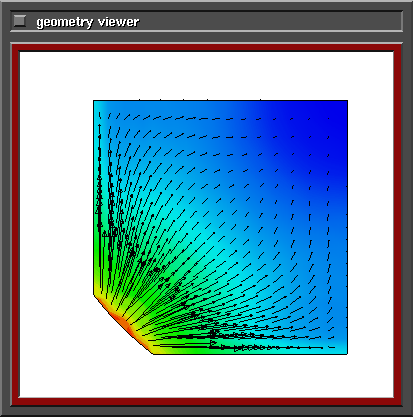Viewport: 413px width, 417px height.
Task: Click the white background left of the geometry
Action: [x=56, y=224]
